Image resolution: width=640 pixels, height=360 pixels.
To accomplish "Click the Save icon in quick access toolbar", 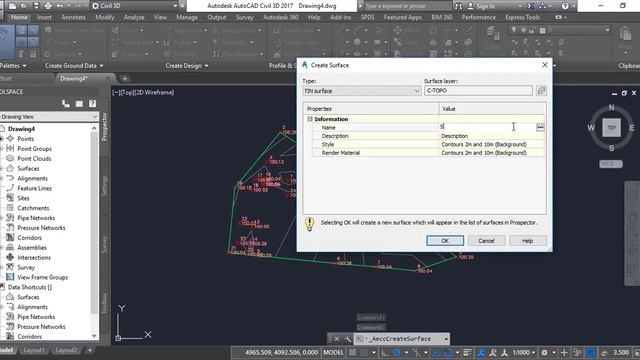I will click(36, 6).
